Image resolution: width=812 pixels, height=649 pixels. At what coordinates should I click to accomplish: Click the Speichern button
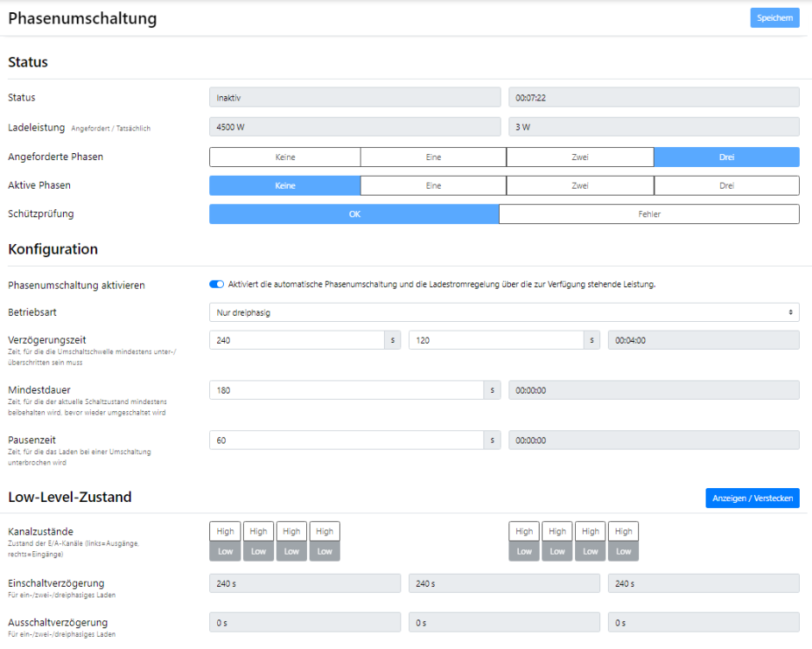pos(774,18)
